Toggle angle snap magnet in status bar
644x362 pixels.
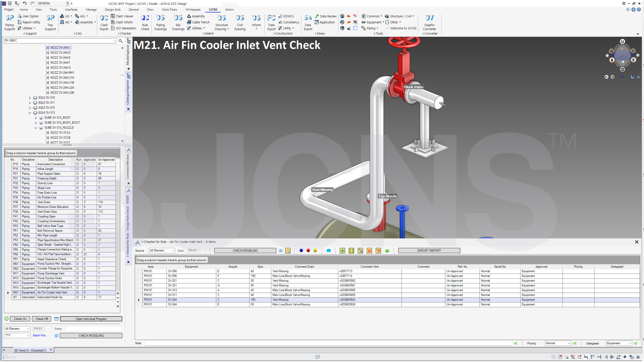[573, 357]
